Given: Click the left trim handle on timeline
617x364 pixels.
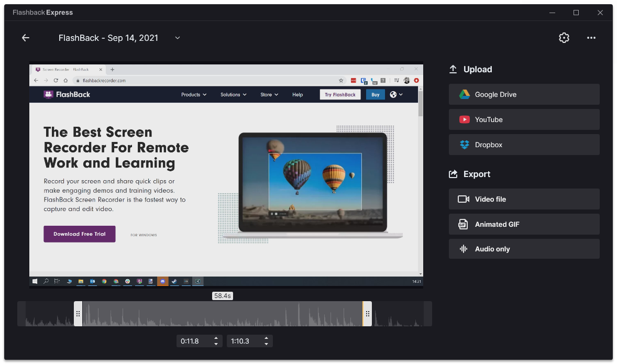Looking at the screenshot, I should [x=78, y=314].
